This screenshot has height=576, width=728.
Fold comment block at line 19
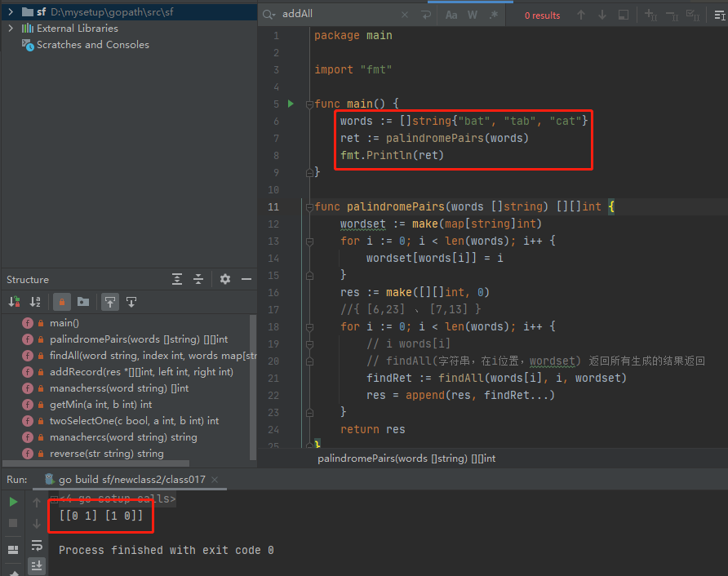click(309, 344)
